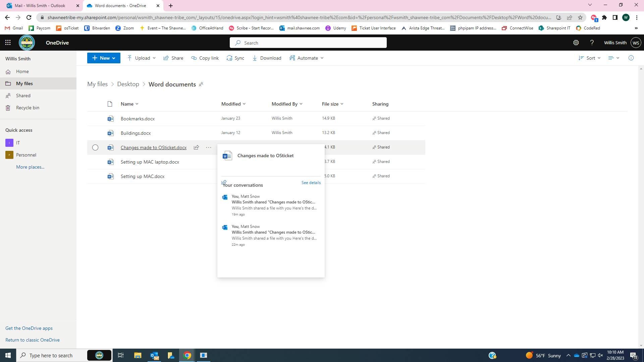Open the Modified column filter dropdown

[x=244, y=104]
